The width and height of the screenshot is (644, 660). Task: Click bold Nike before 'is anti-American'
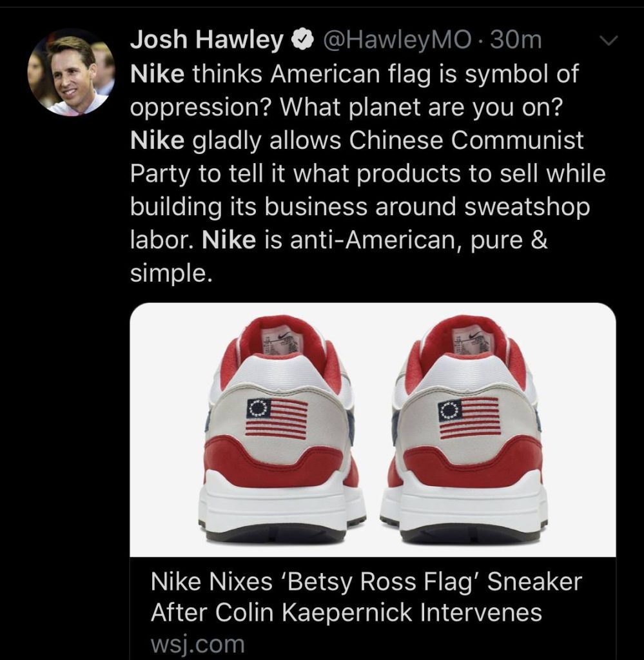coord(229,240)
